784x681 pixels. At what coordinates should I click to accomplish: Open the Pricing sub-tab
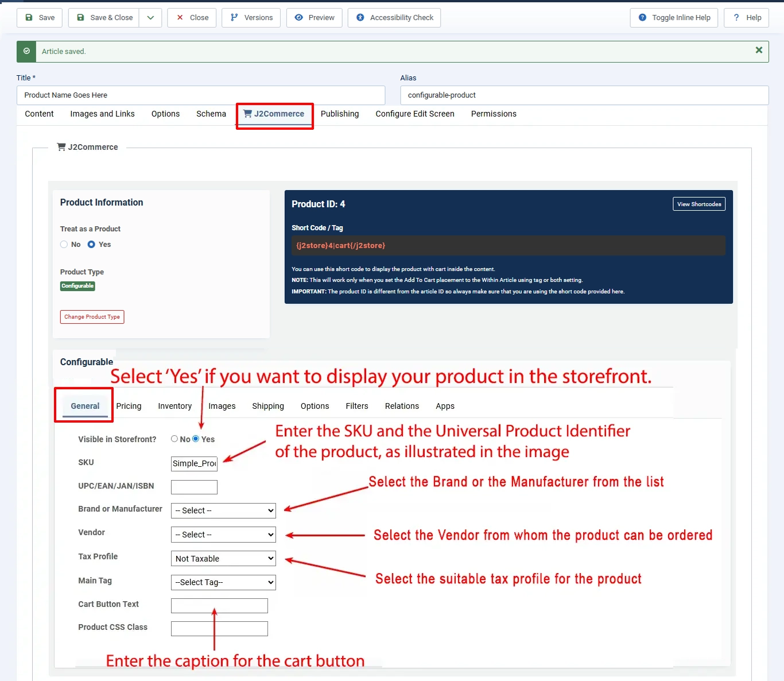(x=129, y=406)
